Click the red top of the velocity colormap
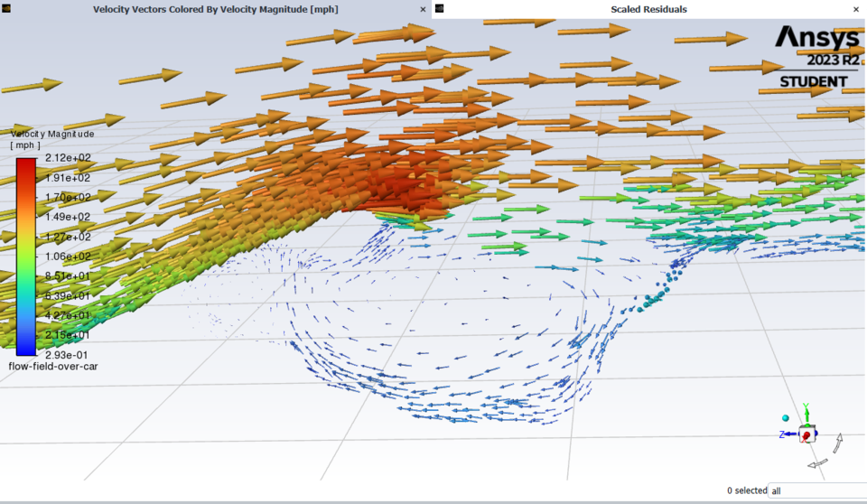This screenshot has width=867, height=504. click(26, 164)
